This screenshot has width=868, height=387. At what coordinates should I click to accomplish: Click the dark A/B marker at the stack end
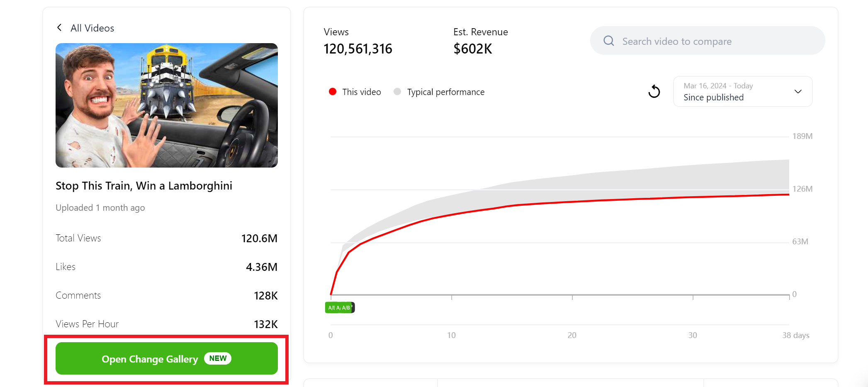click(x=352, y=307)
